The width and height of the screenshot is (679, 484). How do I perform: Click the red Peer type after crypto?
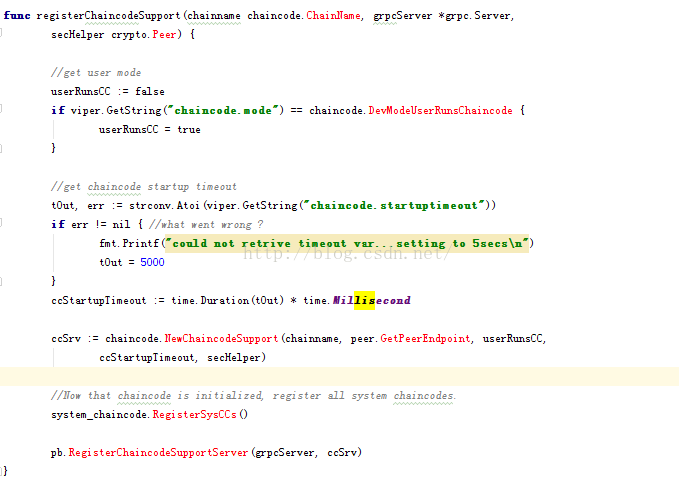click(165, 35)
